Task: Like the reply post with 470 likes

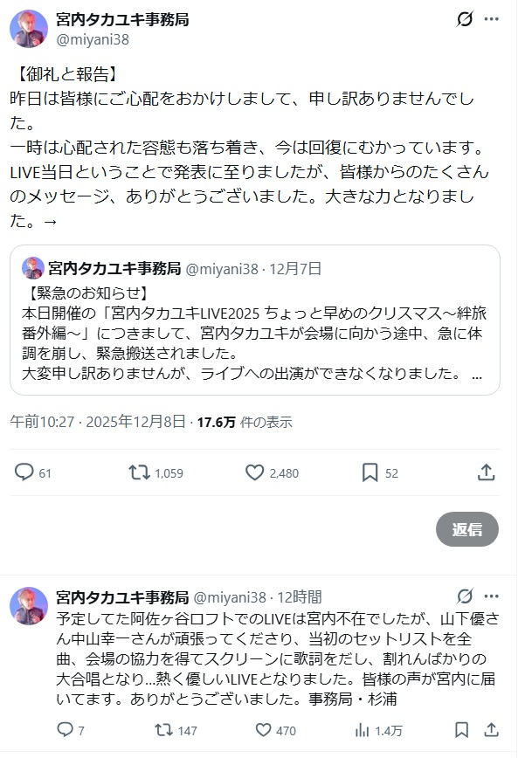Action: point(262,730)
